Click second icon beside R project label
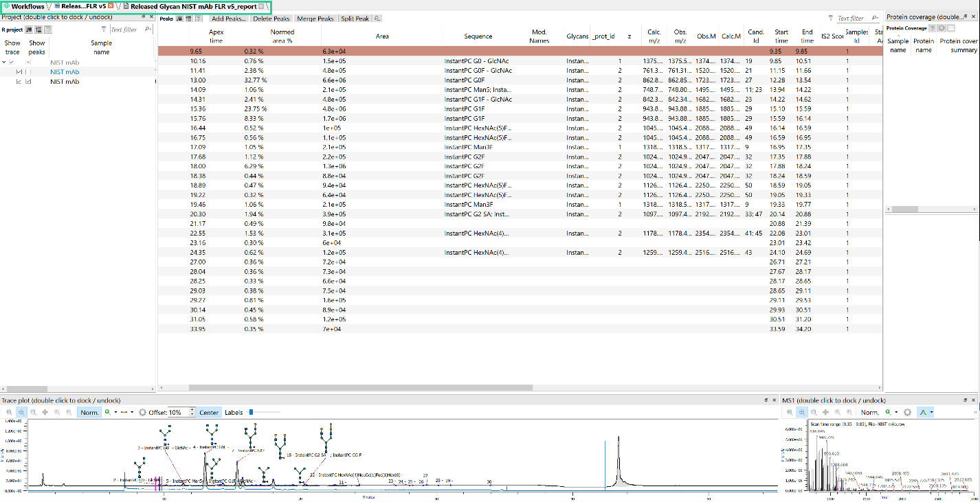Image resolution: width=980 pixels, height=502 pixels. pos(38,30)
